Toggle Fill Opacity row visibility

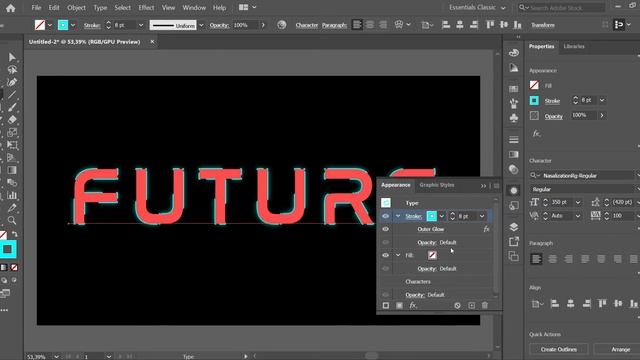point(385,269)
